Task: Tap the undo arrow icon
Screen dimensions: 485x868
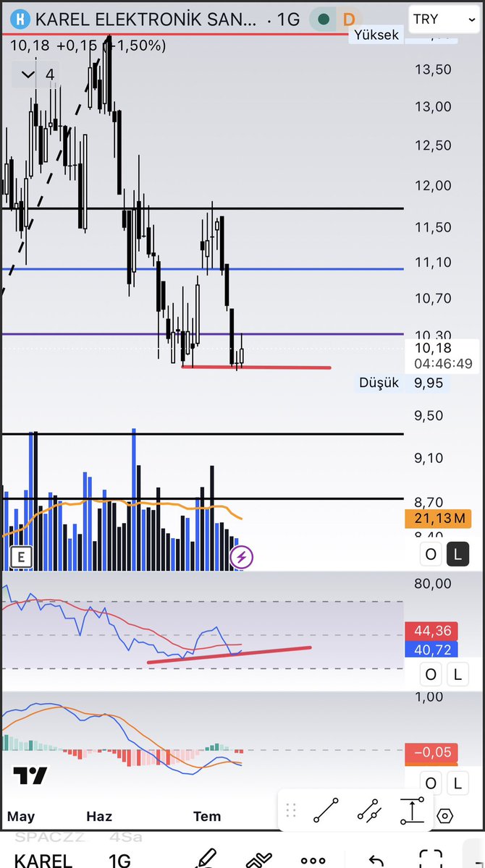Action: pos(376,861)
